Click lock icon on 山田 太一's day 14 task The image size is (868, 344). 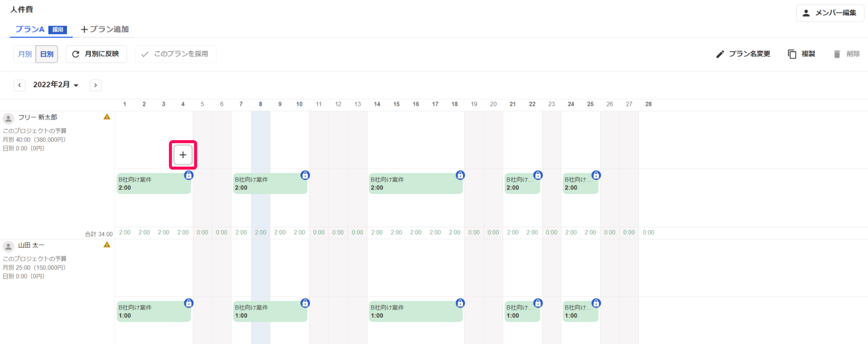(x=460, y=303)
